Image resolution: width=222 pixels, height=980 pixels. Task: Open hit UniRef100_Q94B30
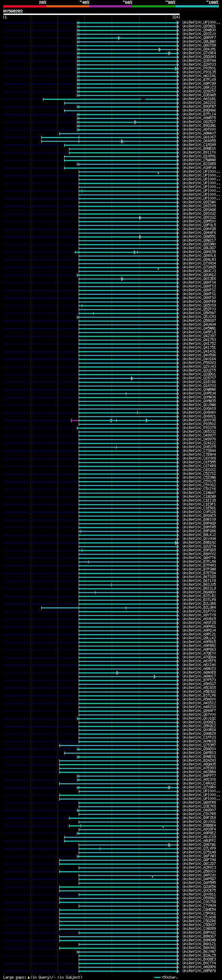(x=199, y=31)
